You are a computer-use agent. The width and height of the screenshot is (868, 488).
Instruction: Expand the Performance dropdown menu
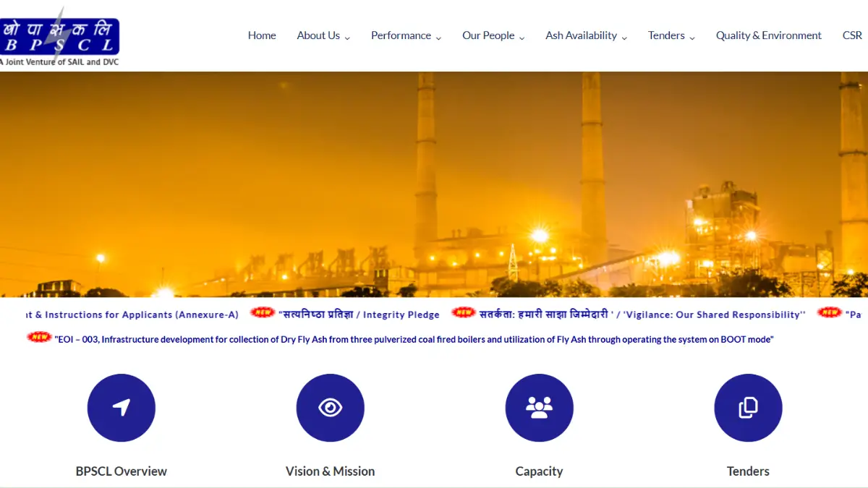tap(405, 35)
